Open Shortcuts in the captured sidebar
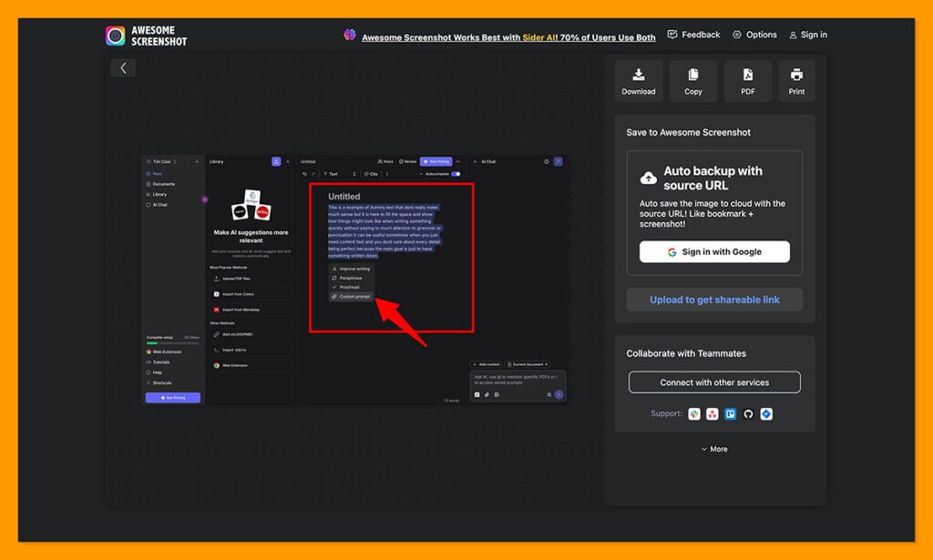Viewport: 933px width, 560px height. coord(159,382)
